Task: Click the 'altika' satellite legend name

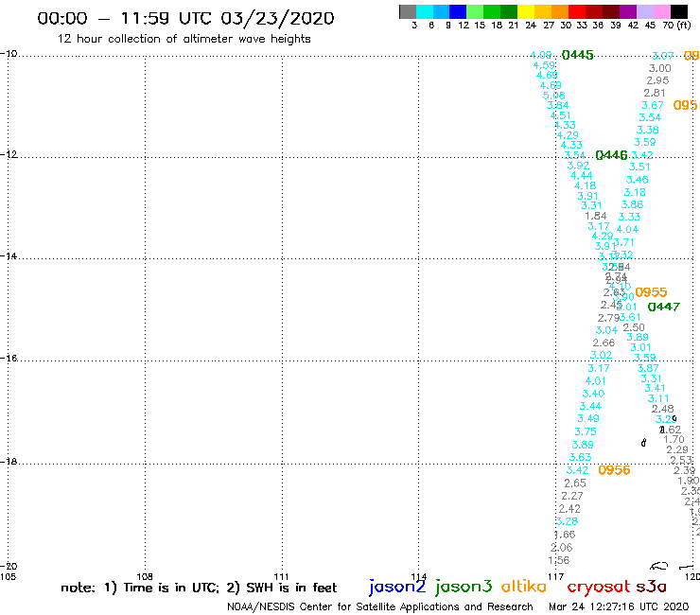Action: (524, 586)
